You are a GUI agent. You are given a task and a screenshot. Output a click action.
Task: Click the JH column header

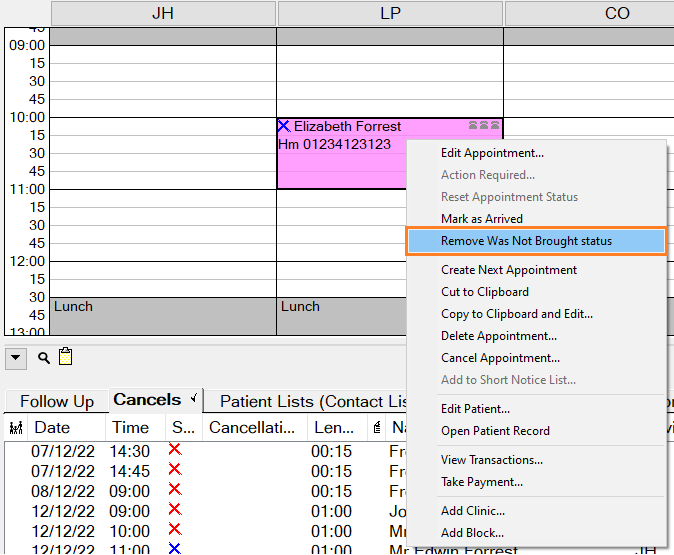coord(163,13)
